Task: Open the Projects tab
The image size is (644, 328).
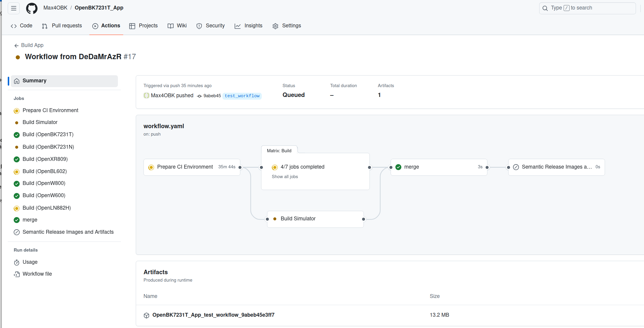Action: coord(143,26)
